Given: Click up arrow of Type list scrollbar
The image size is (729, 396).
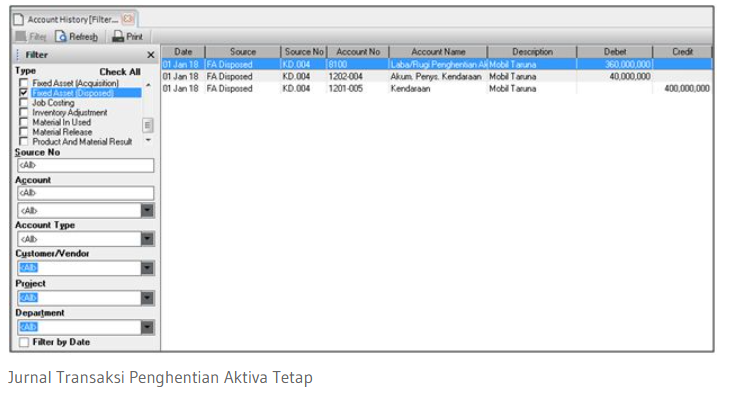Looking at the screenshot, I should coord(148,85).
